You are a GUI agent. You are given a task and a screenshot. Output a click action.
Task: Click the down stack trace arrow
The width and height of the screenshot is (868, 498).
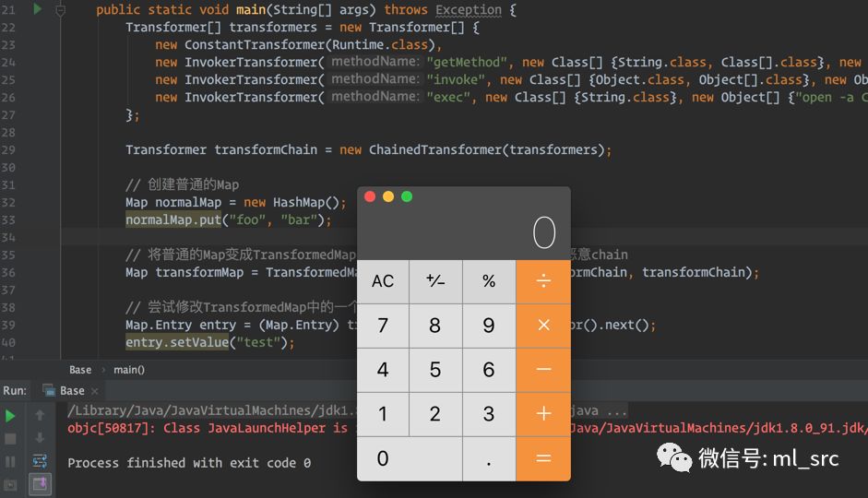(40, 438)
